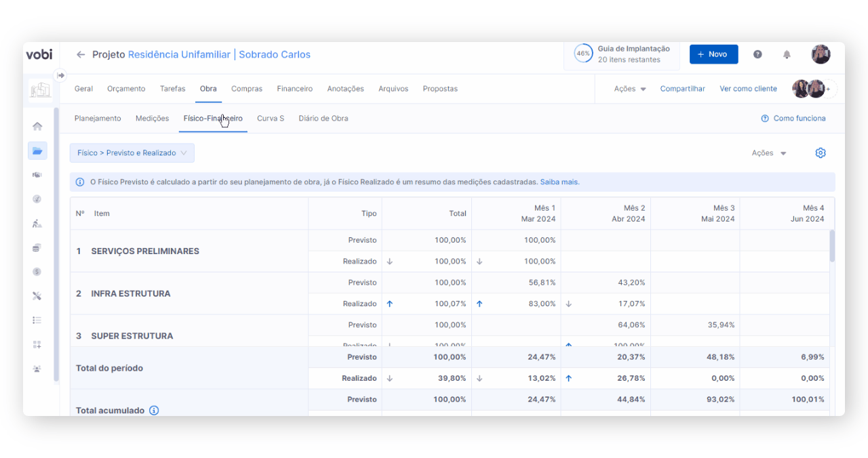Click the back arrow beside Projeto
The width and height of the screenshot is (868, 458).
click(x=81, y=55)
